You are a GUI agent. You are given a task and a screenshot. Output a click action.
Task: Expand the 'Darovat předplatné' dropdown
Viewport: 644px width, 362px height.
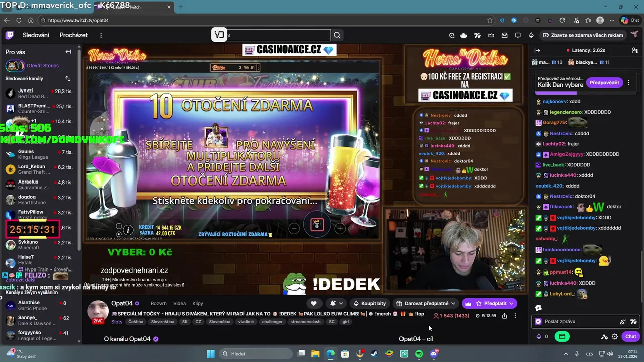426,303
